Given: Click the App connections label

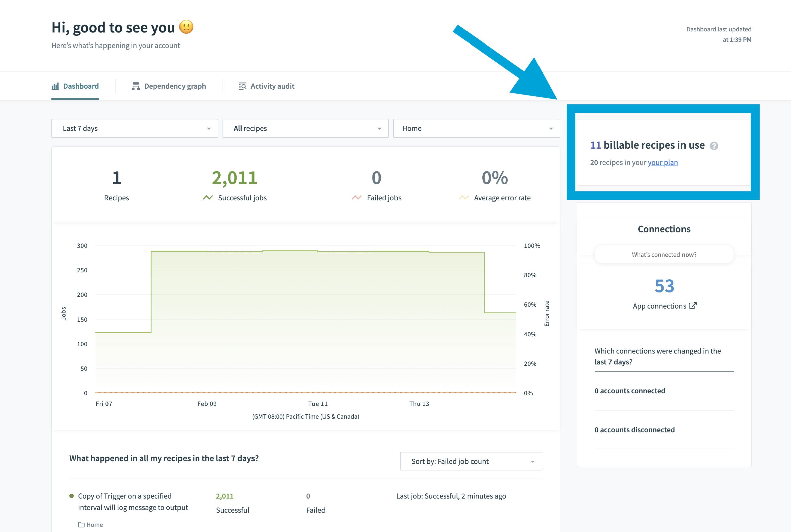Looking at the screenshot, I should tap(659, 306).
